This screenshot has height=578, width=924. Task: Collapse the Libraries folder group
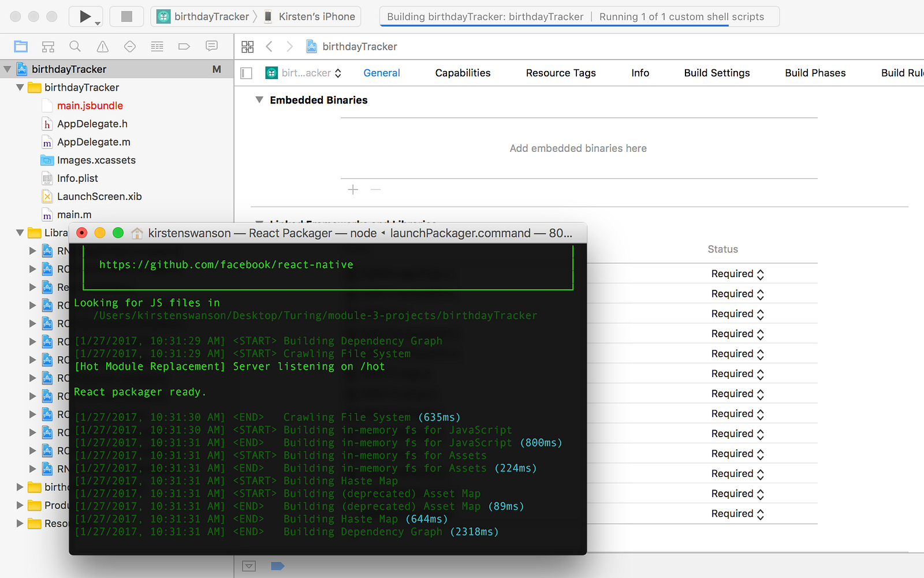tap(20, 233)
